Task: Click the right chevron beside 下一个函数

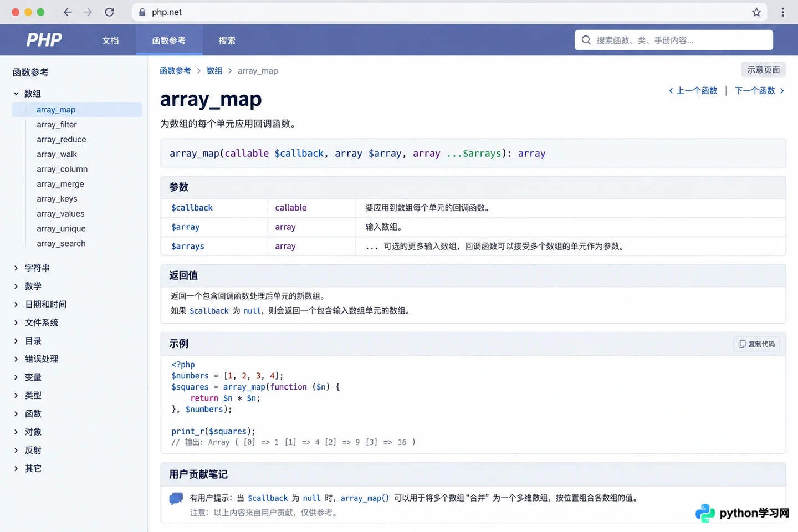Action: point(782,91)
